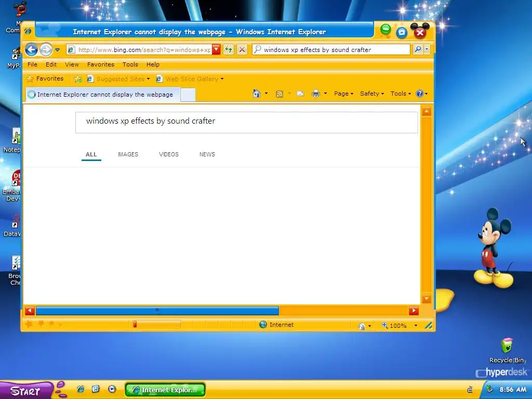The height and width of the screenshot is (399, 532).
Task: Click Internet security zone in status bar
Action: 276,325
